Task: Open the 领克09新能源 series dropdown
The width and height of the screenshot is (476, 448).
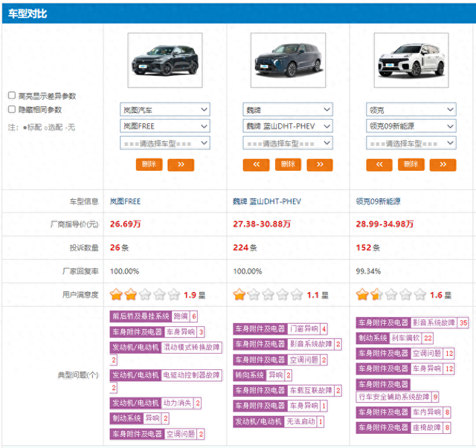Action: [x=411, y=126]
